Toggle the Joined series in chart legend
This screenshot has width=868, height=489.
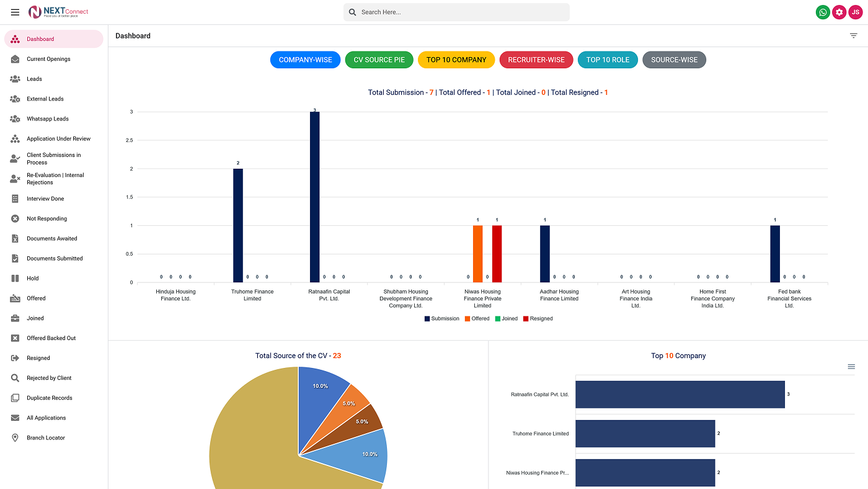[x=506, y=318]
